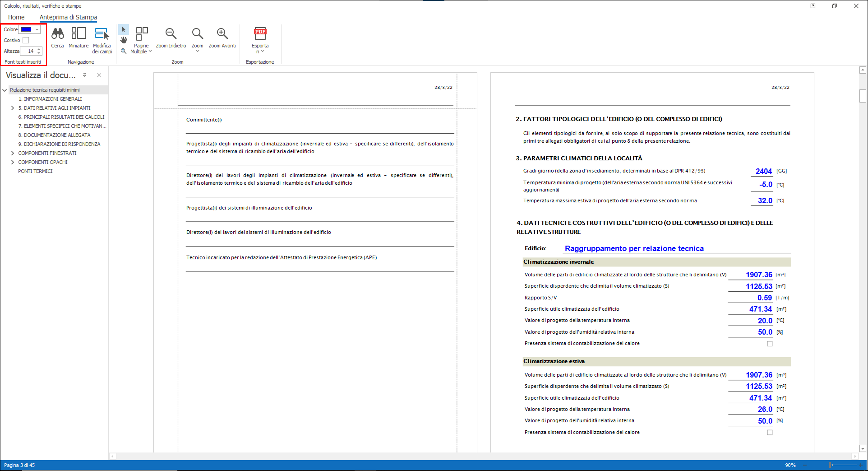
Task: Check contabilizzazione del calore under Climatizzazione estiva
Action: 770,433
